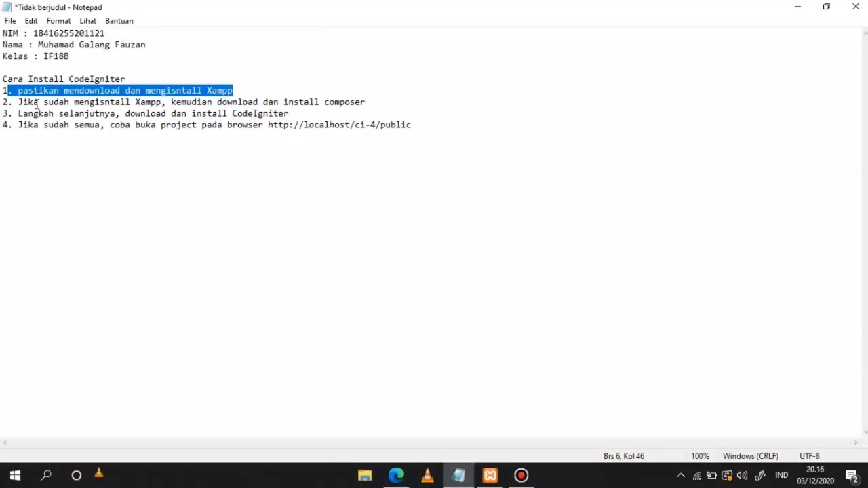
Task: Click tray icon between battery and speaker
Action: coord(727,475)
